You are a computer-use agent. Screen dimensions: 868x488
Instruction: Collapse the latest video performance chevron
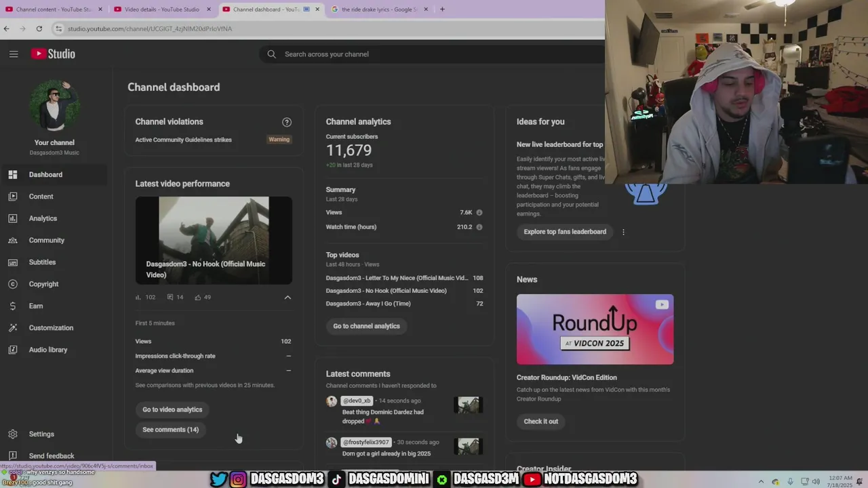288,298
